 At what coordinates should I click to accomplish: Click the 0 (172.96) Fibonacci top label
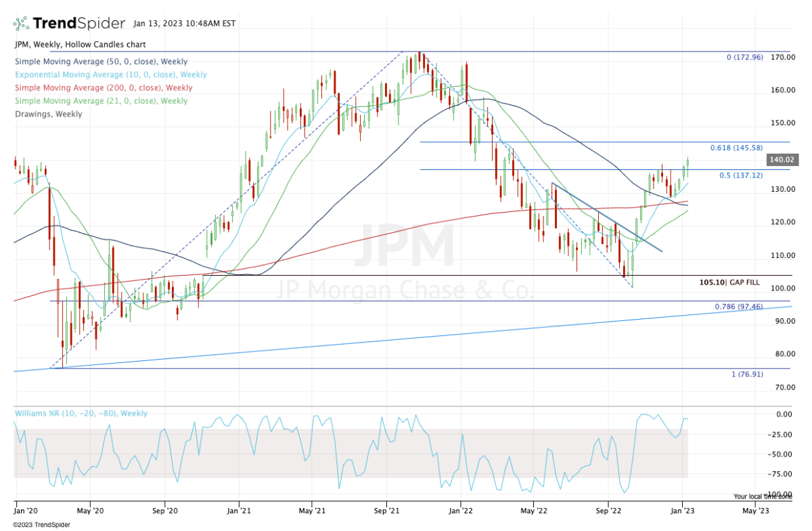point(745,57)
